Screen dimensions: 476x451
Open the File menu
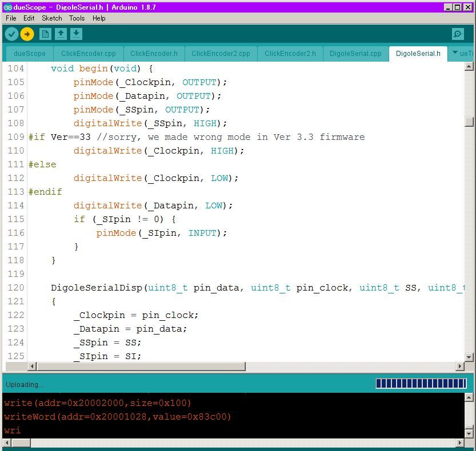point(11,18)
